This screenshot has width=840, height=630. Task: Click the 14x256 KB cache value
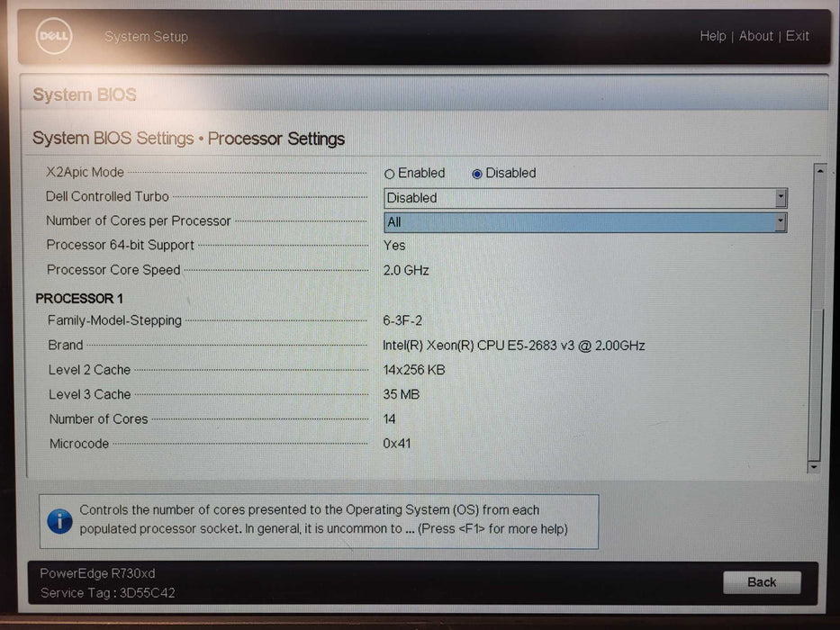click(x=413, y=370)
